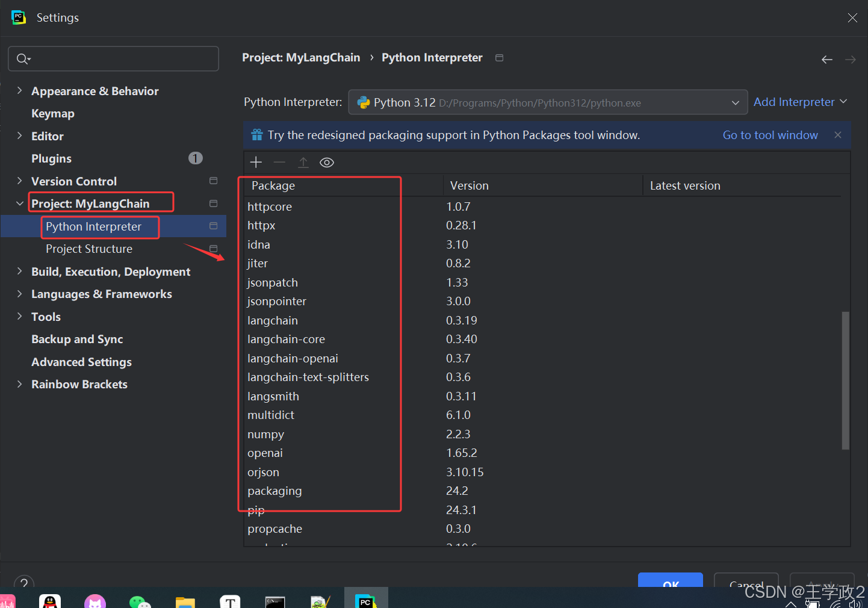868x608 pixels.
Task: Expand the Editor section
Action: (20, 135)
